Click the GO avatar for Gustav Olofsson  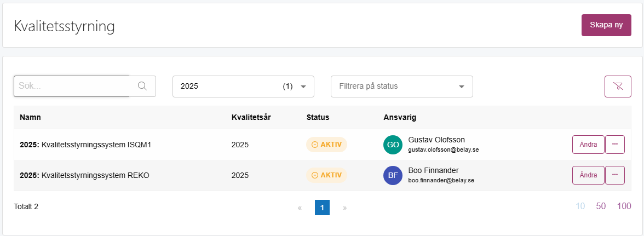(393, 145)
